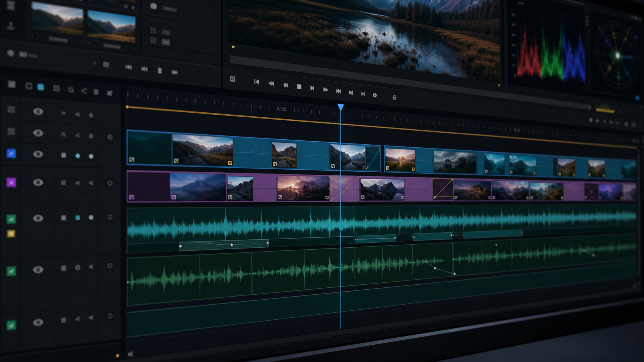The image size is (644, 362).
Task: Click the RGB parade scope display
Action: (x=551, y=53)
